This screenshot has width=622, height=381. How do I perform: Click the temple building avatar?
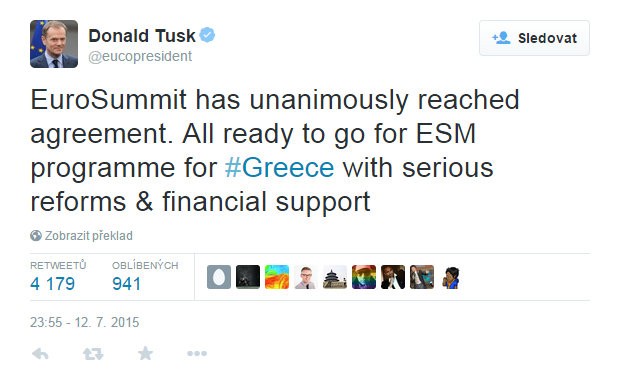point(335,277)
